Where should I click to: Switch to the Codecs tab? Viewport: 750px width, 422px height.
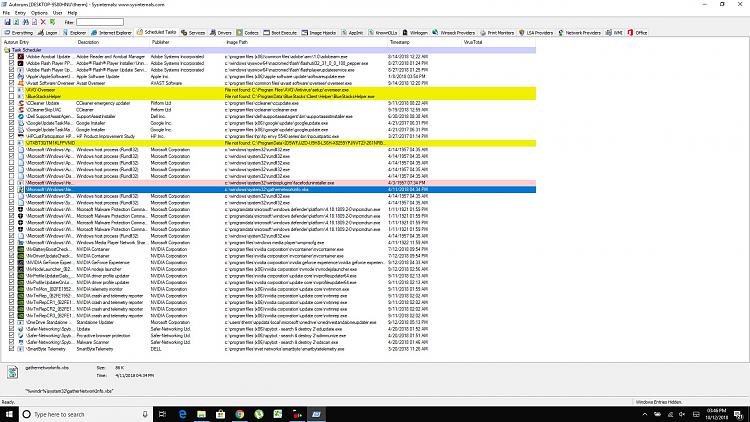pyautogui.click(x=248, y=33)
